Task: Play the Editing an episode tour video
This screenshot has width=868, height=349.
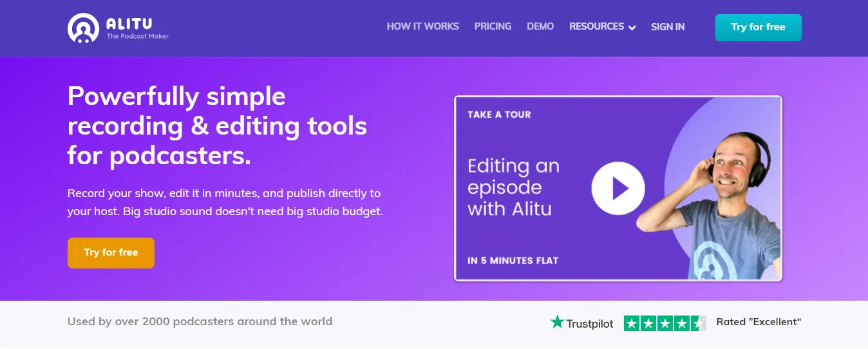Action: point(618,189)
